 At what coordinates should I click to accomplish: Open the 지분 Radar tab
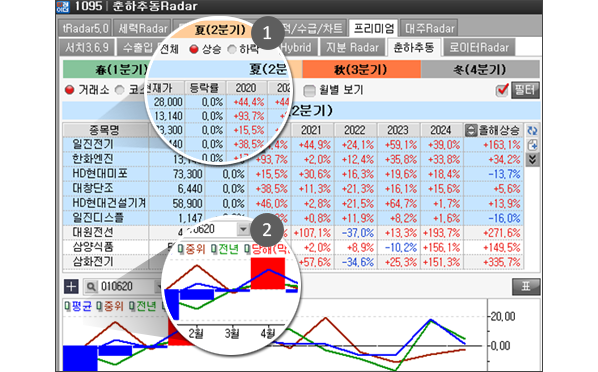click(x=352, y=47)
